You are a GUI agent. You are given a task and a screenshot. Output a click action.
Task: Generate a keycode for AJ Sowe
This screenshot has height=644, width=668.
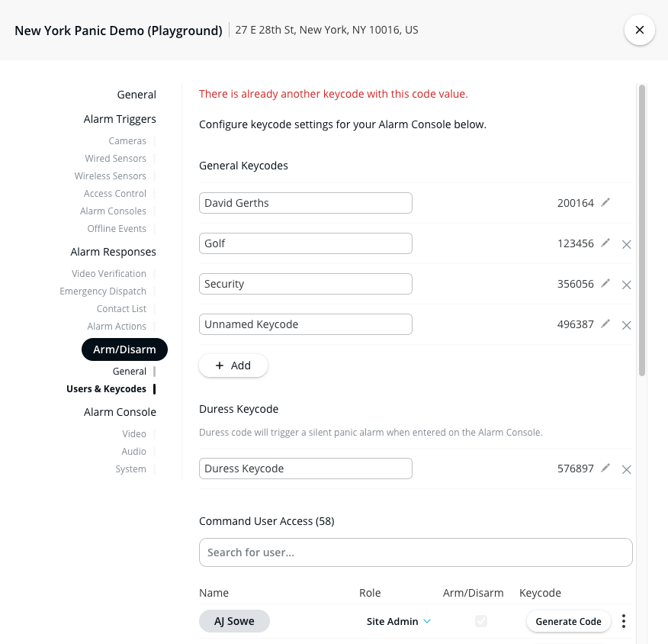pyautogui.click(x=568, y=621)
